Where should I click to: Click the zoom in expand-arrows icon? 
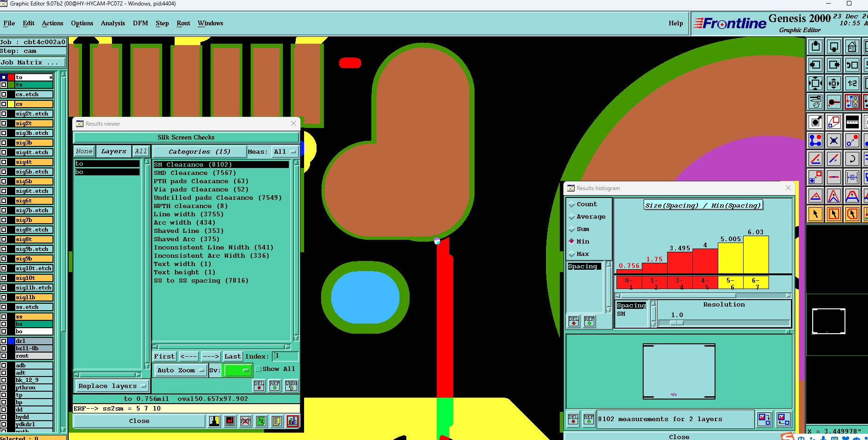point(815,83)
